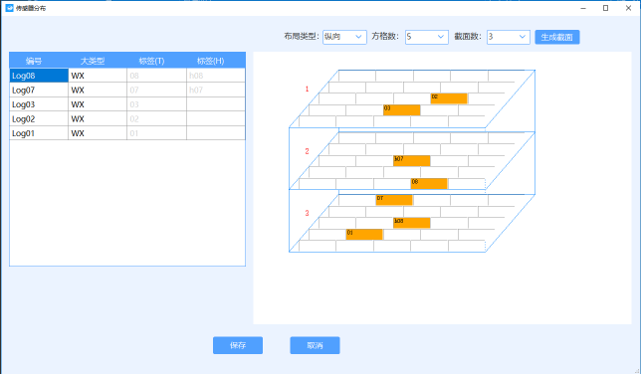The height and width of the screenshot is (374, 641).
Task: Open the 截面数 dropdown showing 3
Action: (508, 37)
